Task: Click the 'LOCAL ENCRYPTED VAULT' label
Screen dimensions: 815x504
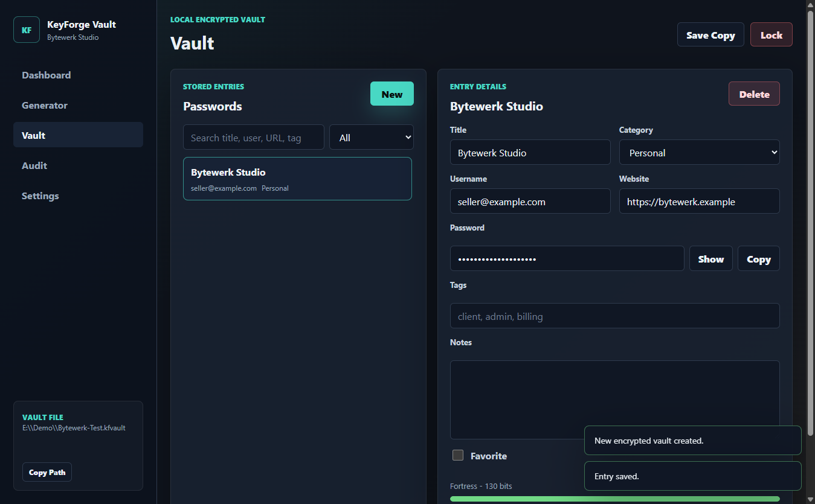Action: click(217, 20)
